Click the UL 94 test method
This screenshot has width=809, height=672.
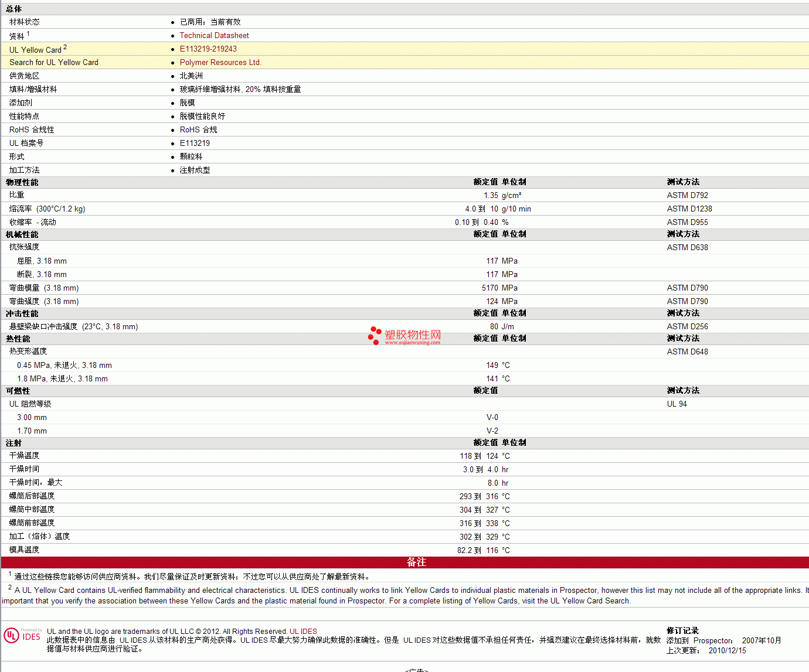[677, 404]
